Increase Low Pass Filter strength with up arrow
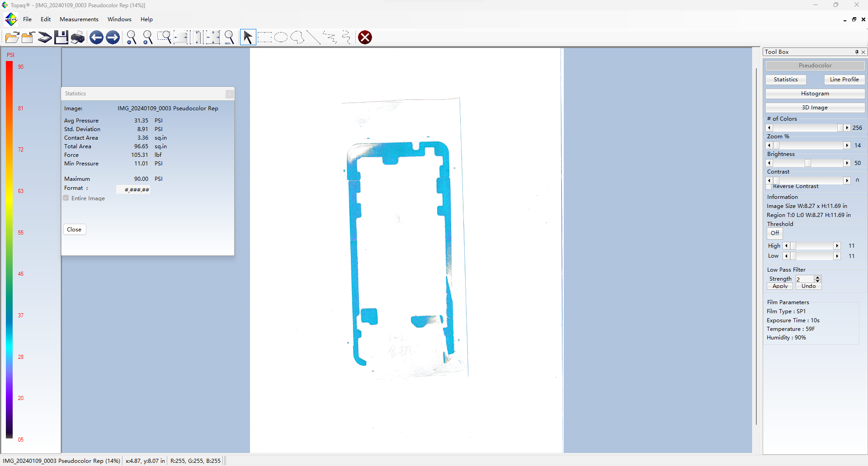This screenshot has height=466, width=868. pyautogui.click(x=817, y=277)
